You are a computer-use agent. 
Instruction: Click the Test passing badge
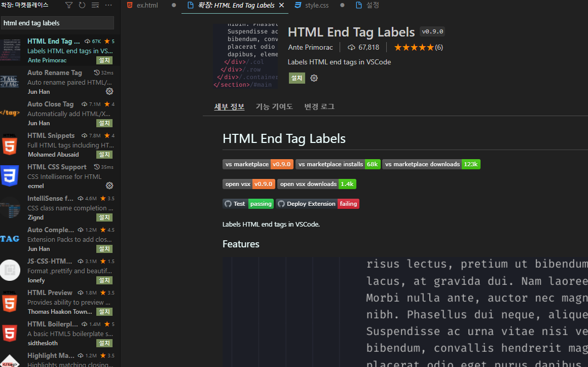pyautogui.click(x=248, y=204)
